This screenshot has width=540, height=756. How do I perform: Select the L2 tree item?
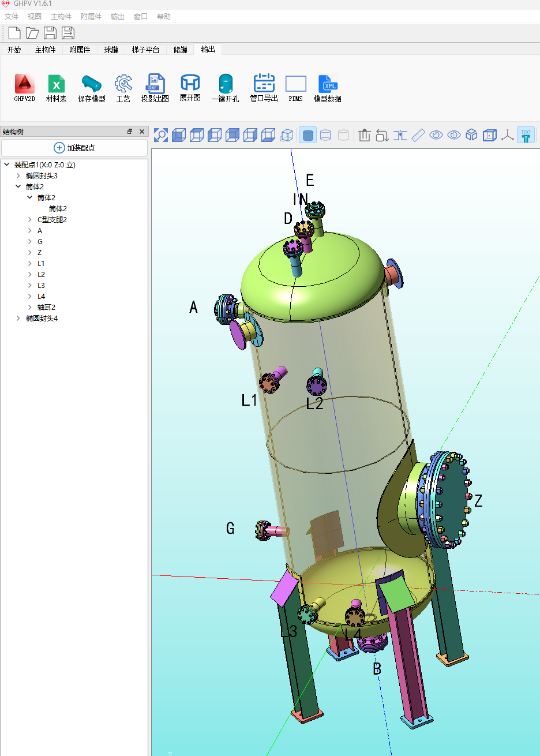click(41, 274)
